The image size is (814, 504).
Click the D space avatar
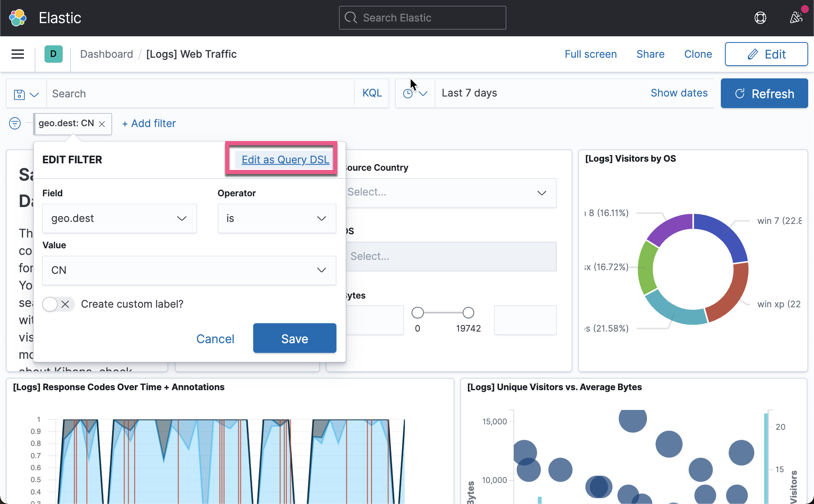click(53, 54)
